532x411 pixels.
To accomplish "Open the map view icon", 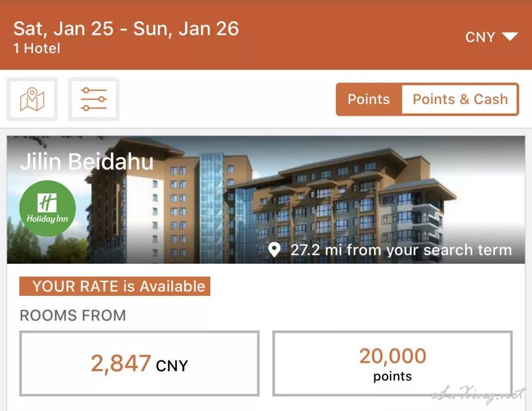I will pyautogui.click(x=32, y=99).
